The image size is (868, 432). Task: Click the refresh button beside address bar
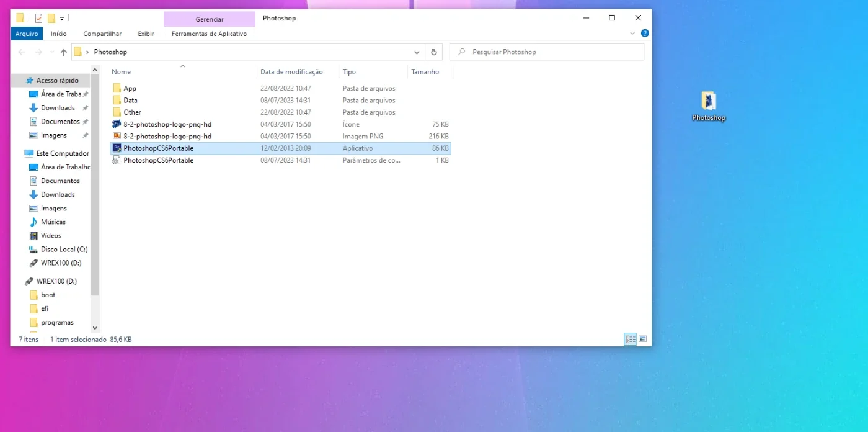pos(434,52)
